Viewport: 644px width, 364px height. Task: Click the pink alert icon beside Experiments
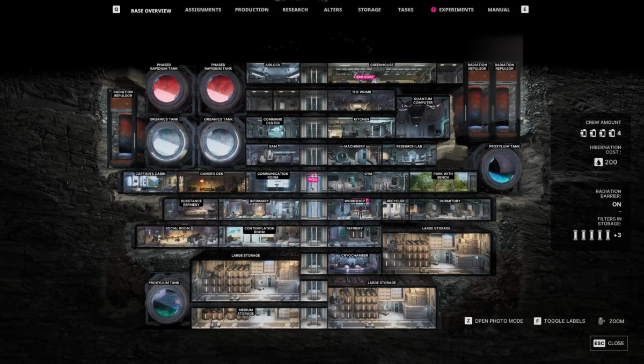point(434,10)
